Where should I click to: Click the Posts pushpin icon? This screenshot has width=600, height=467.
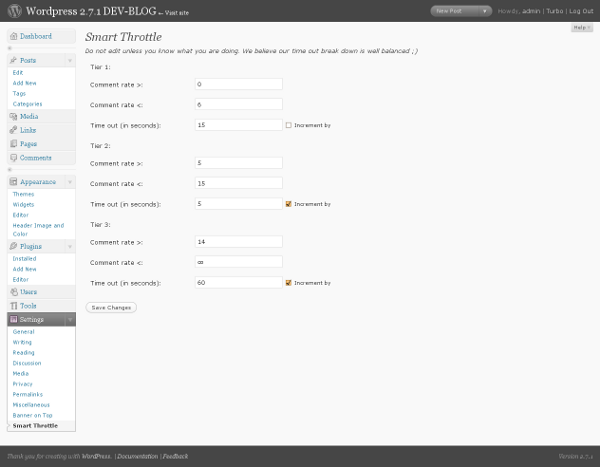13,60
